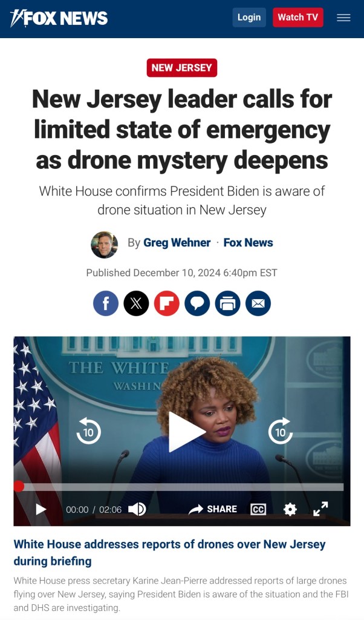Click SHARE on video player

pyautogui.click(x=213, y=509)
